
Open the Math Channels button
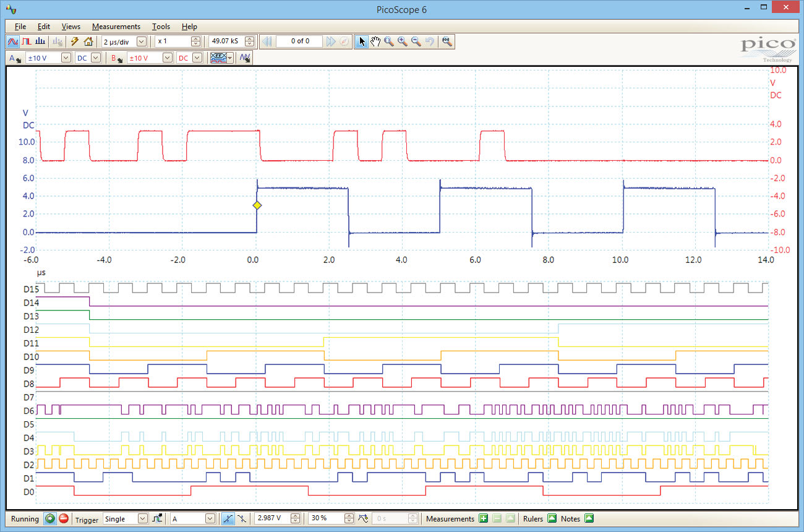tap(246, 58)
